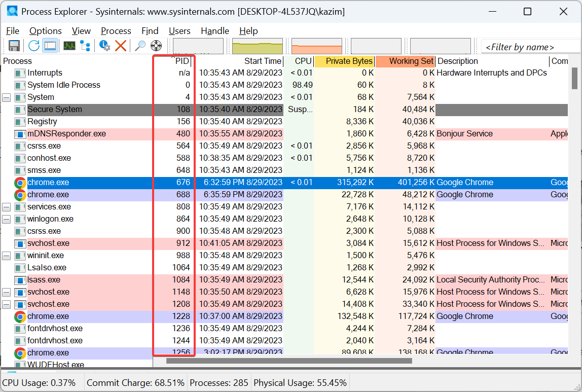
Task: Click the horizontal scrollbar thumb
Action: [289, 361]
